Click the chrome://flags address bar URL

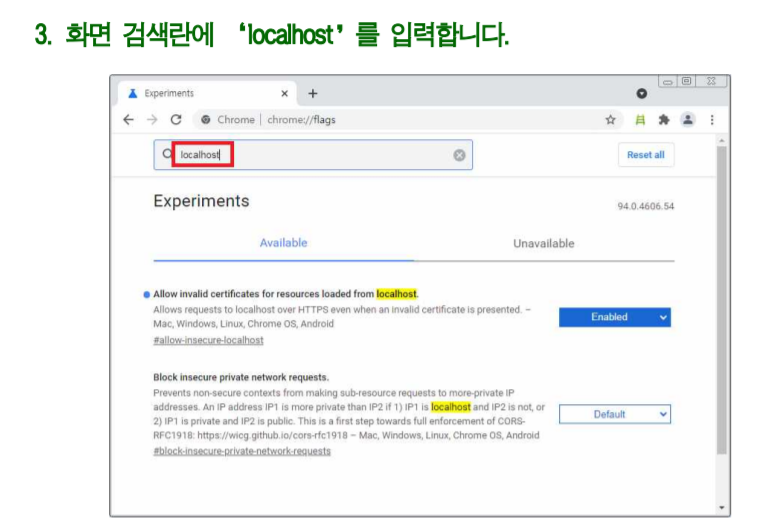[301, 120]
